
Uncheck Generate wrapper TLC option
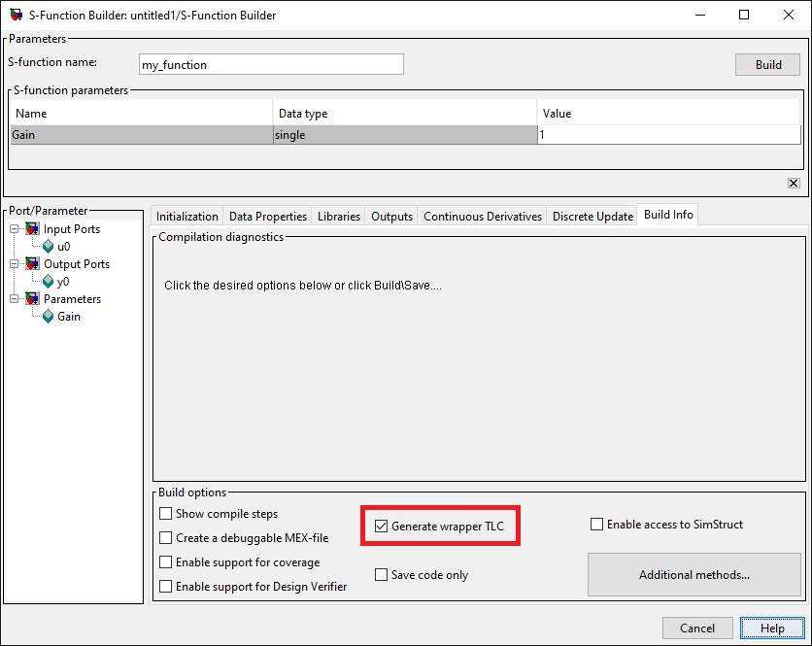pos(382,526)
